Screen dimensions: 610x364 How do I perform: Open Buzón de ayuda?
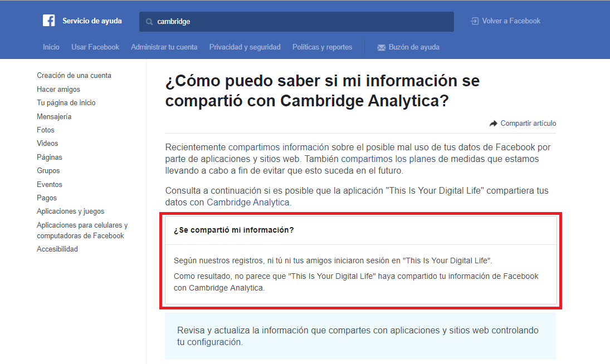coord(414,47)
